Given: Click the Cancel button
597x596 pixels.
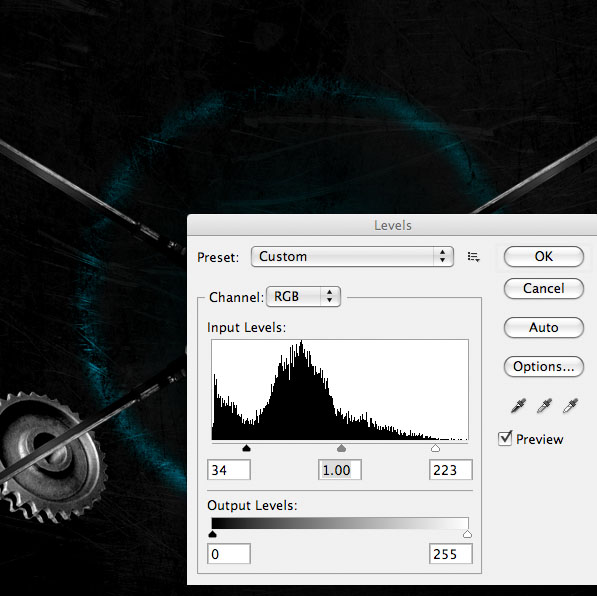Looking at the screenshot, I should click(x=543, y=288).
